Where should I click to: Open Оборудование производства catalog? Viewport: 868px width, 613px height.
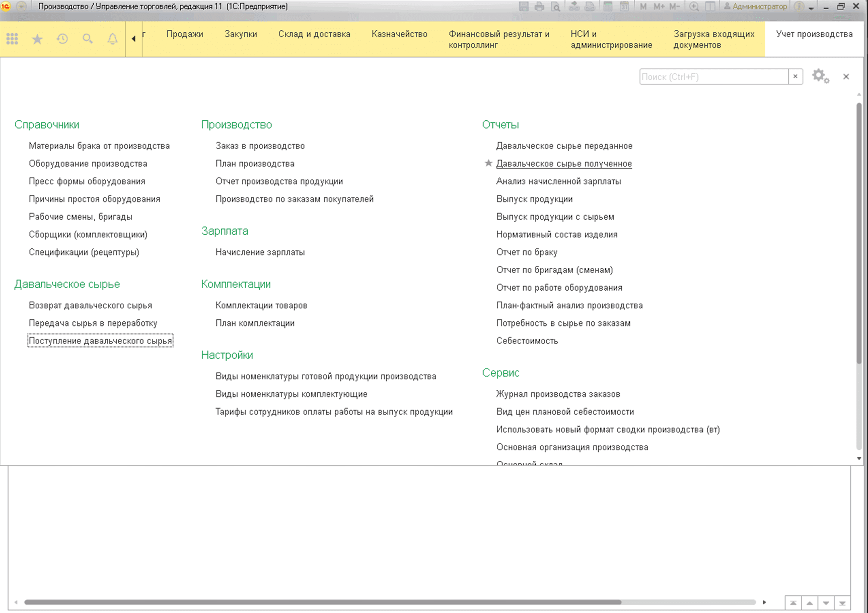(88, 163)
